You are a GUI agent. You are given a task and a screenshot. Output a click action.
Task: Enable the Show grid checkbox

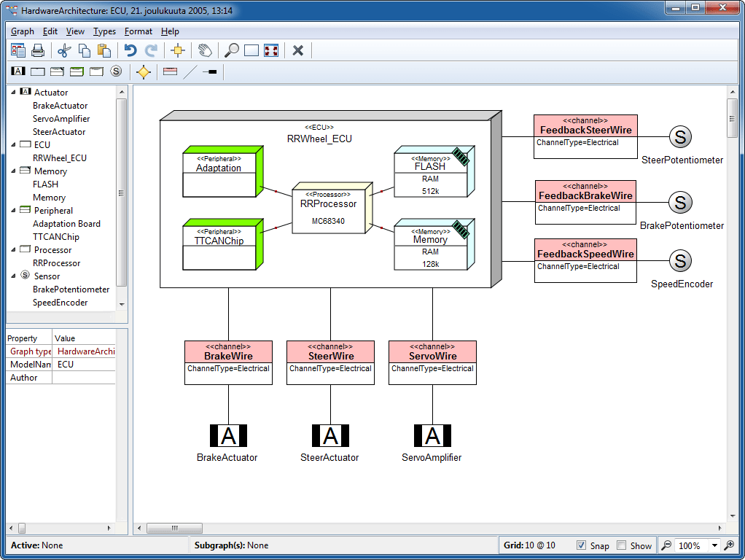[x=620, y=545]
